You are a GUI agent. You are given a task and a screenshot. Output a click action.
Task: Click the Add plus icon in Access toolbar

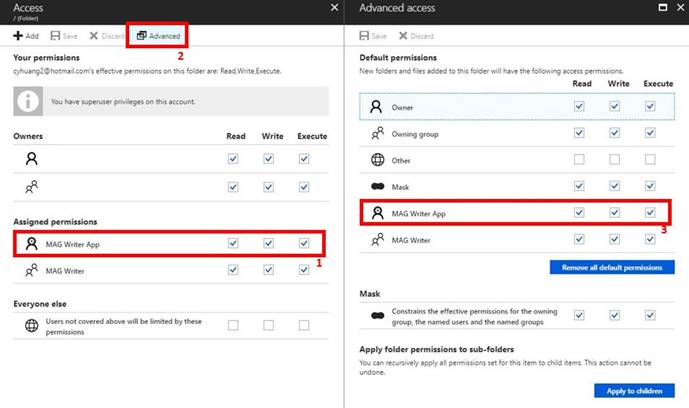[x=18, y=36]
